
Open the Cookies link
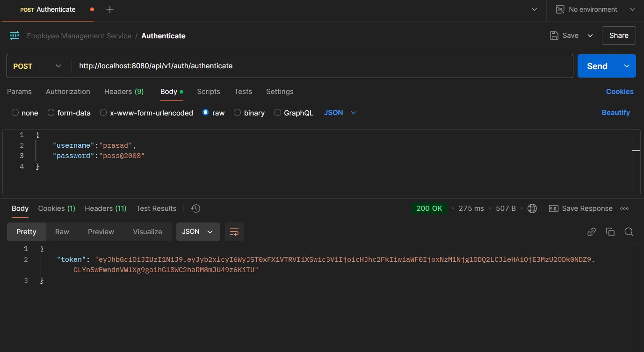[x=620, y=92]
